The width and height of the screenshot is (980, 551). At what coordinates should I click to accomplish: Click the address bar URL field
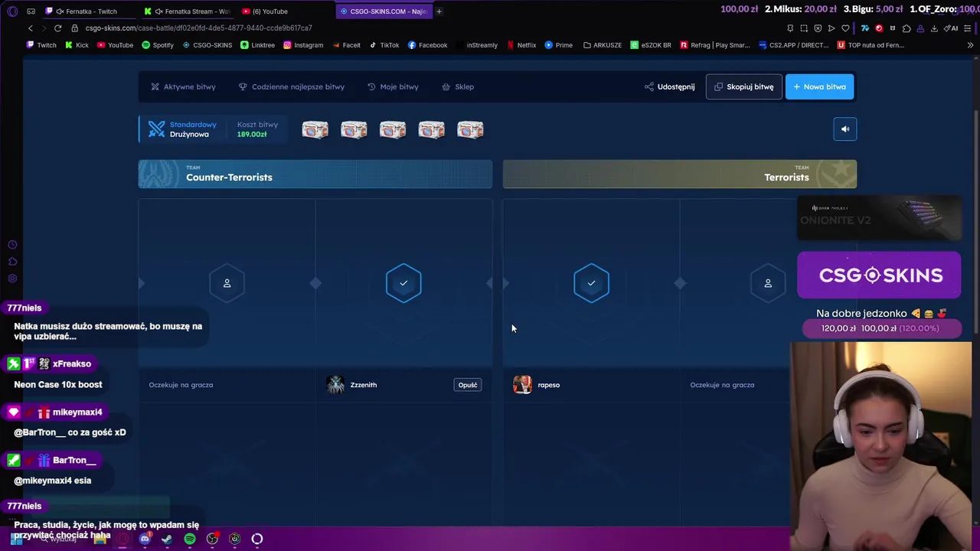pyautogui.click(x=429, y=28)
